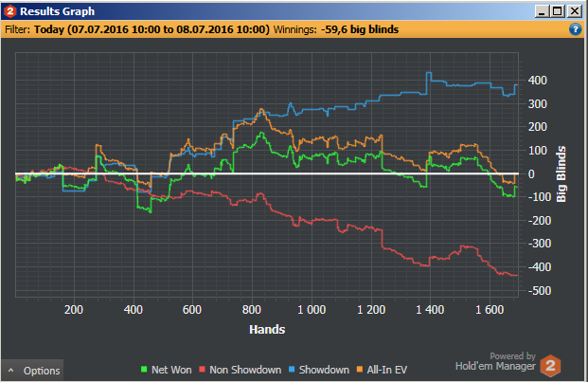Click the Powered by Hold'em Manager text
The image size is (588, 382).
pos(495,361)
